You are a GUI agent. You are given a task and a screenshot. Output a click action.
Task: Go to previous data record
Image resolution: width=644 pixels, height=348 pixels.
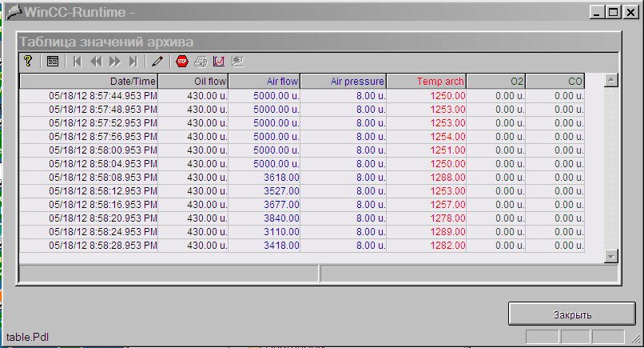click(96, 62)
